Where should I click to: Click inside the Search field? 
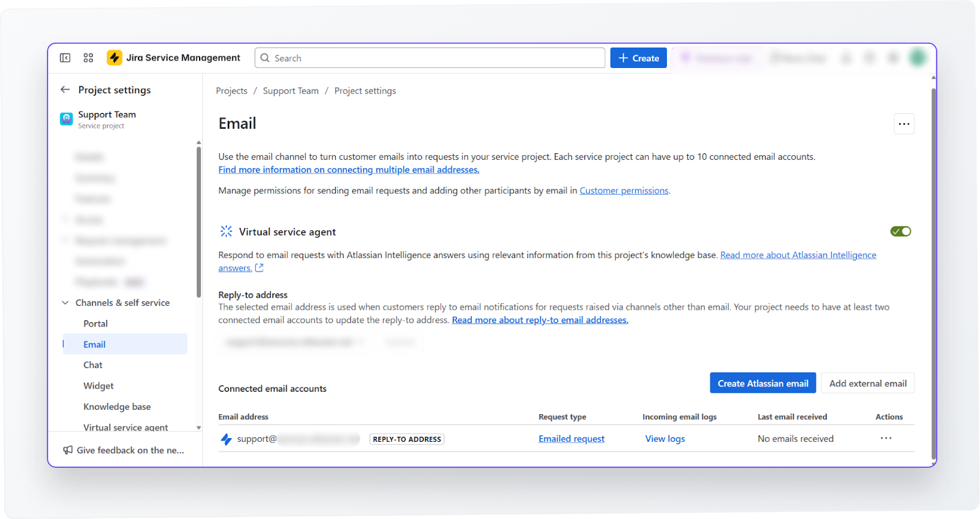pos(429,58)
